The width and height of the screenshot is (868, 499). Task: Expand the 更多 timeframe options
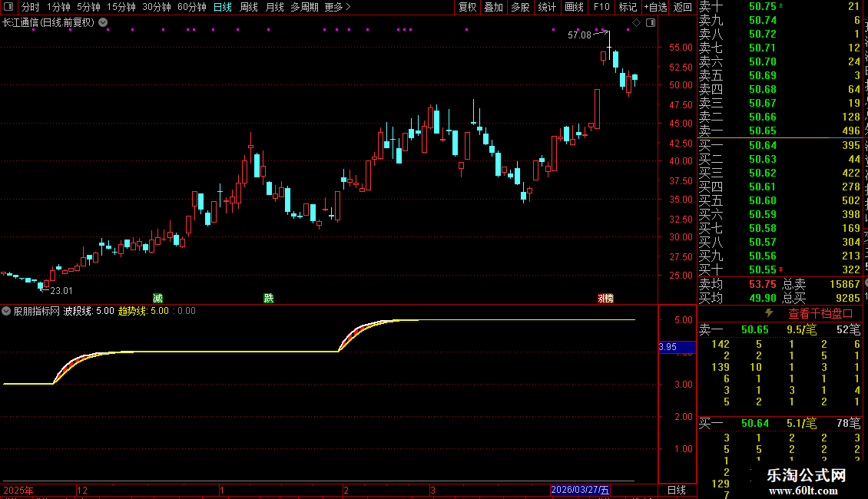click(x=337, y=7)
